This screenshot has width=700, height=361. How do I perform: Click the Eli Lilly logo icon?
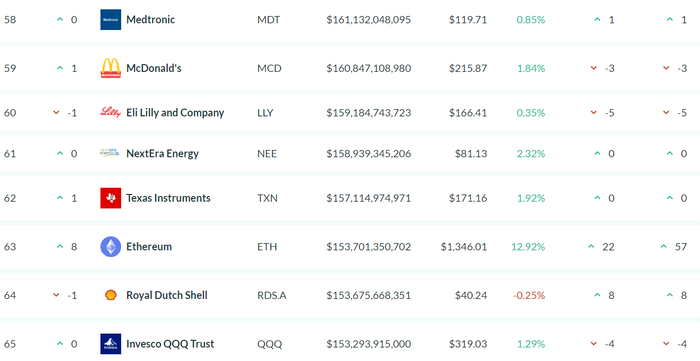110,112
